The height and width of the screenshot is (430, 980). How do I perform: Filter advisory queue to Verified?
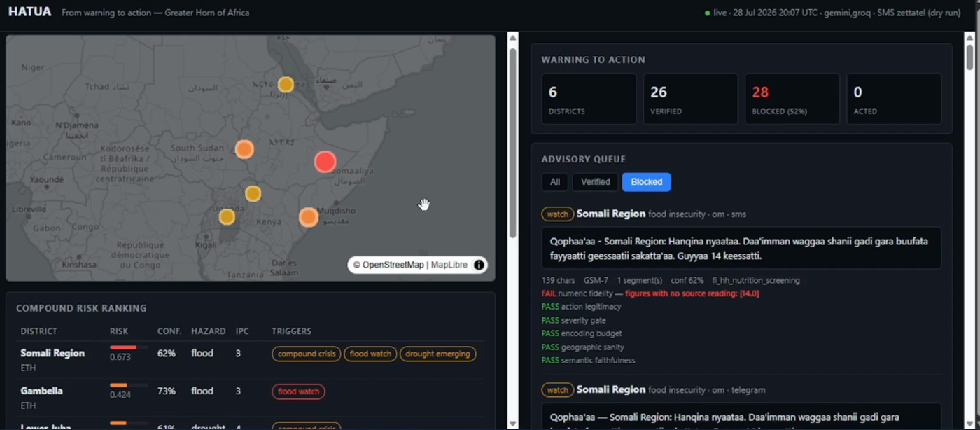[596, 182]
